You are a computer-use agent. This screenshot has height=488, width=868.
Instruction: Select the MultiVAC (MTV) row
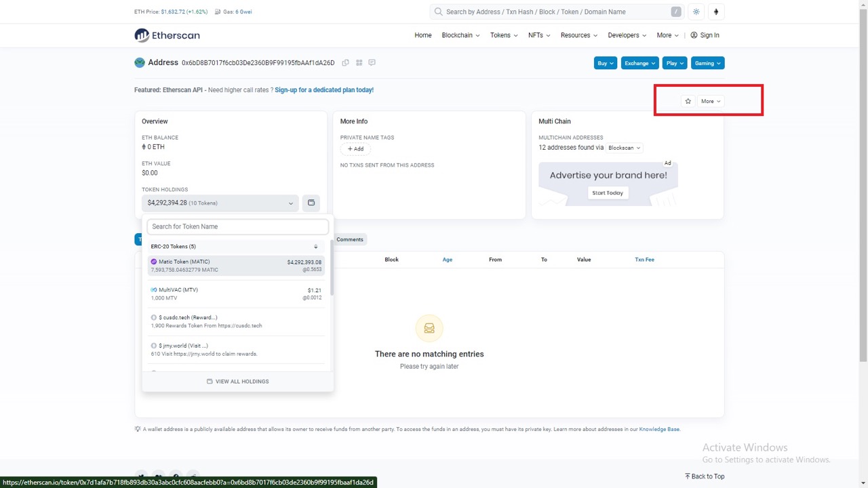pyautogui.click(x=237, y=293)
